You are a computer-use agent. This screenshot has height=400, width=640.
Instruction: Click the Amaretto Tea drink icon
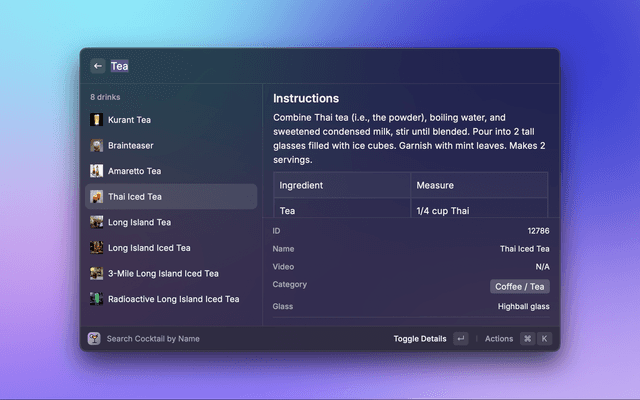tap(96, 171)
